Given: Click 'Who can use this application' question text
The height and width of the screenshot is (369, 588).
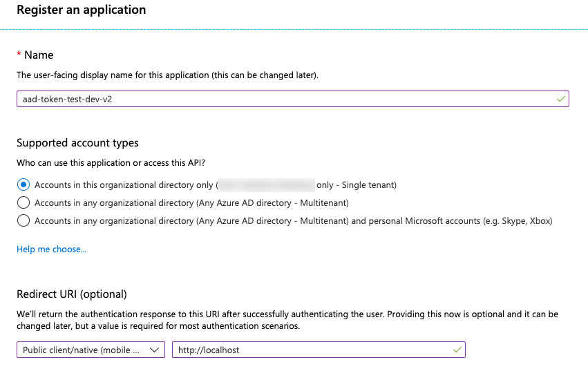Looking at the screenshot, I should [x=111, y=163].
